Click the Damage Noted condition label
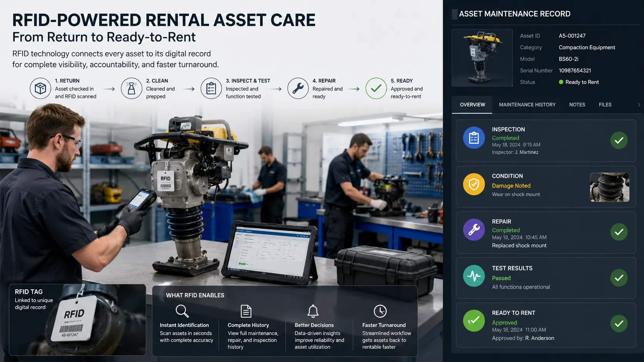Image resolution: width=644 pixels, height=362 pixels. point(511,186)
